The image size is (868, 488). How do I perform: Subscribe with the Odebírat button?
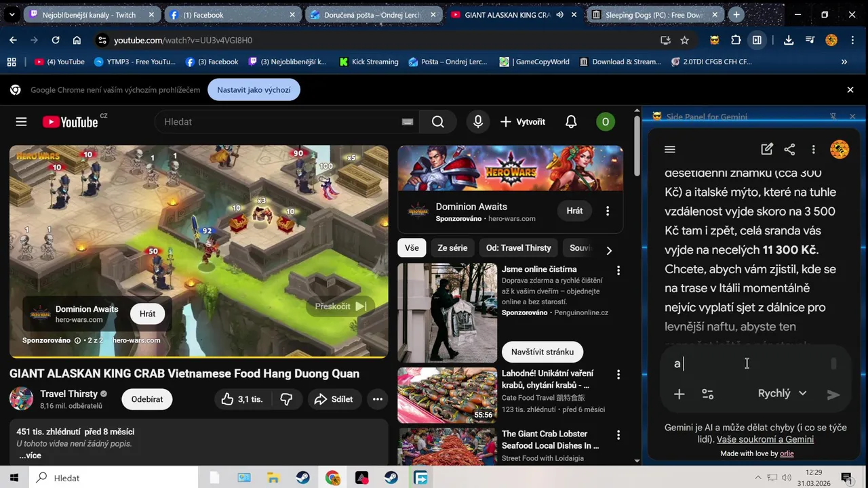click(x=147, y=399)
